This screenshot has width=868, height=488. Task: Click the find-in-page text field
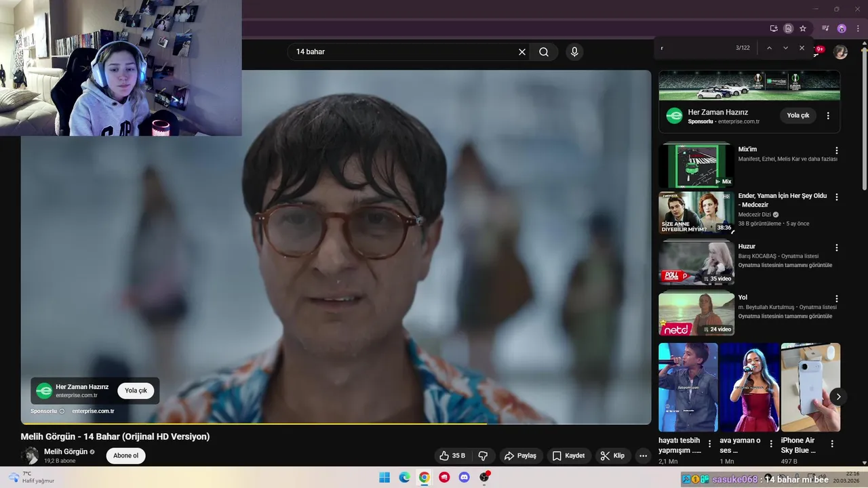695,48
